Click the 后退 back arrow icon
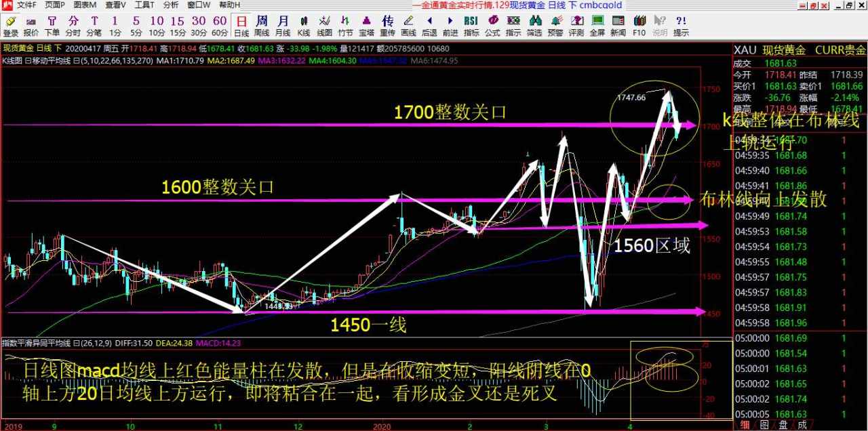 [429, 26]
